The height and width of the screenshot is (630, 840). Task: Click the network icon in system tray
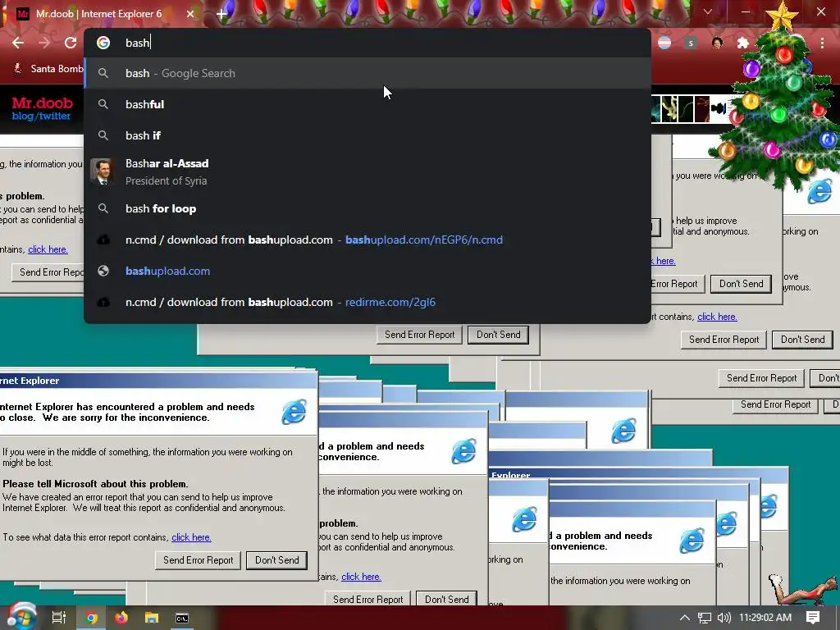(705, 618)
